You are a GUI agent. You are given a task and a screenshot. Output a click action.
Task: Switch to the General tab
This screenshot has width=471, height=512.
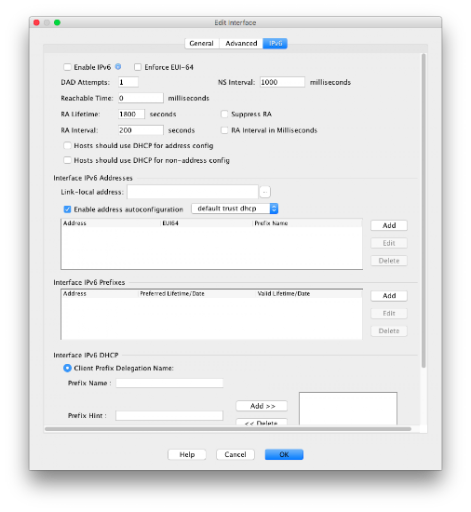[x=202, y=43]
